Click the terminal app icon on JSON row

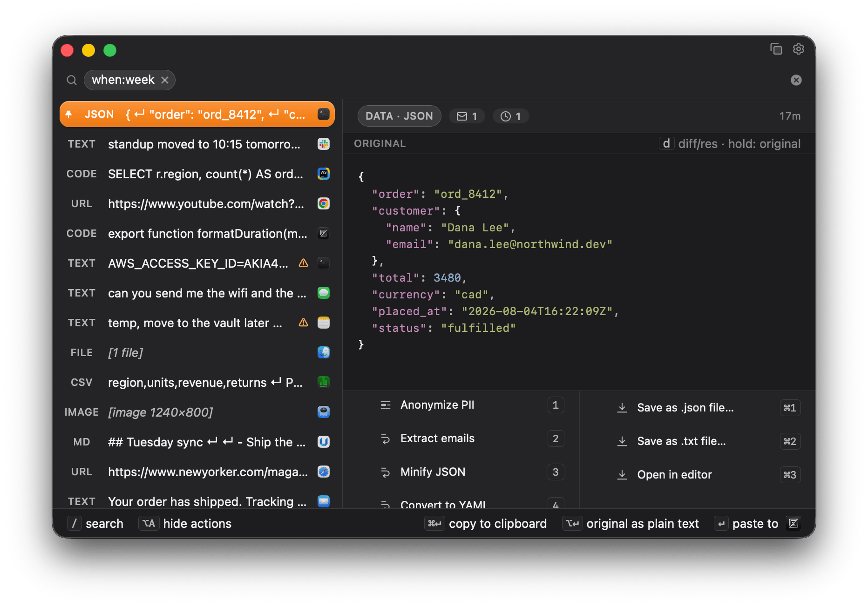pos(324,114)
